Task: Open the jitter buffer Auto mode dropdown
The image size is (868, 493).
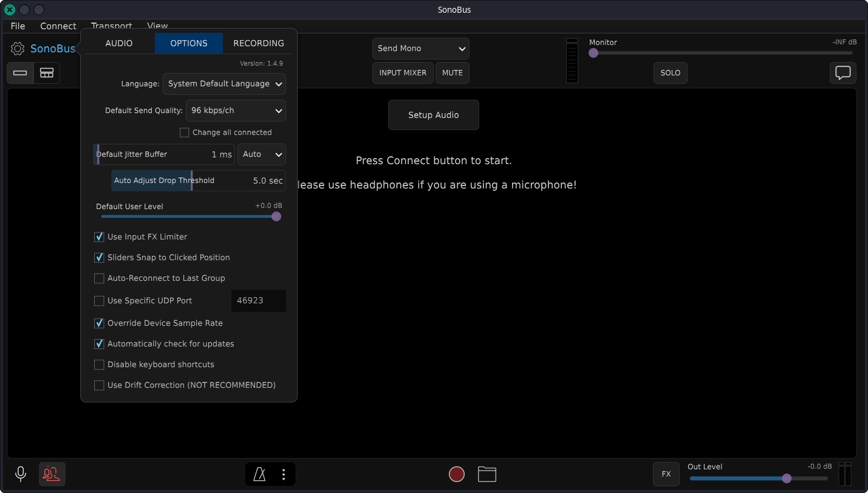Action: pyautogui.click(x=262, y=154)
